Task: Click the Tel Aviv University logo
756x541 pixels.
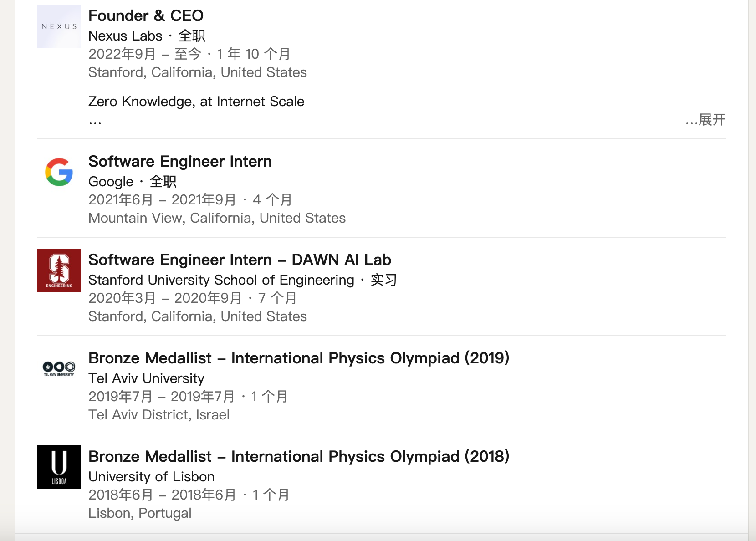Action: click(x=59, y=368)
